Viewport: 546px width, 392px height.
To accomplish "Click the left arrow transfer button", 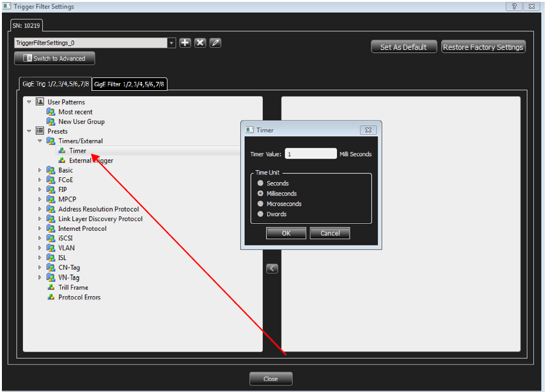I will 272,269.
